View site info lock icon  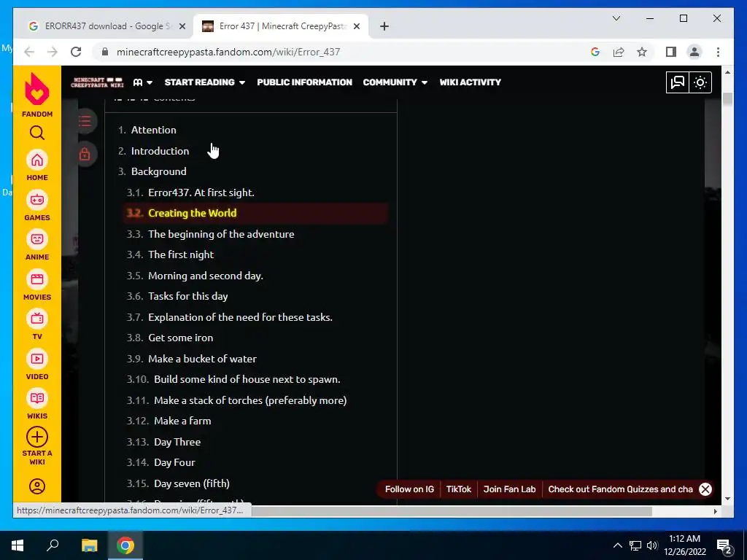coord(105,52)
